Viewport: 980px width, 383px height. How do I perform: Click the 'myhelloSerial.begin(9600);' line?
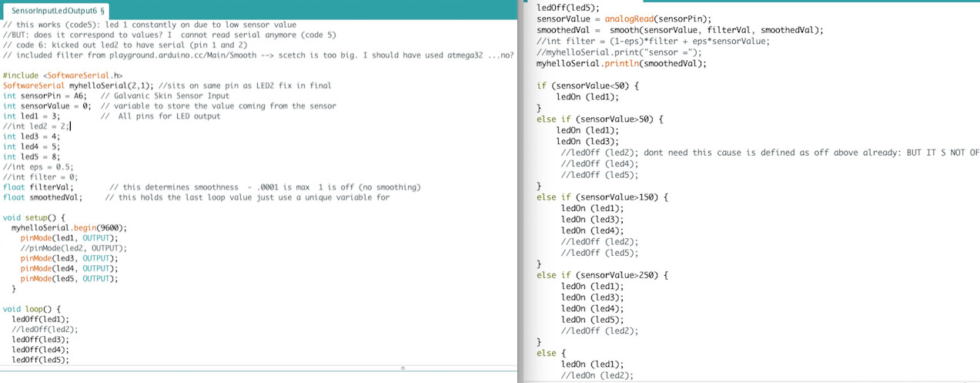(69, 228)
